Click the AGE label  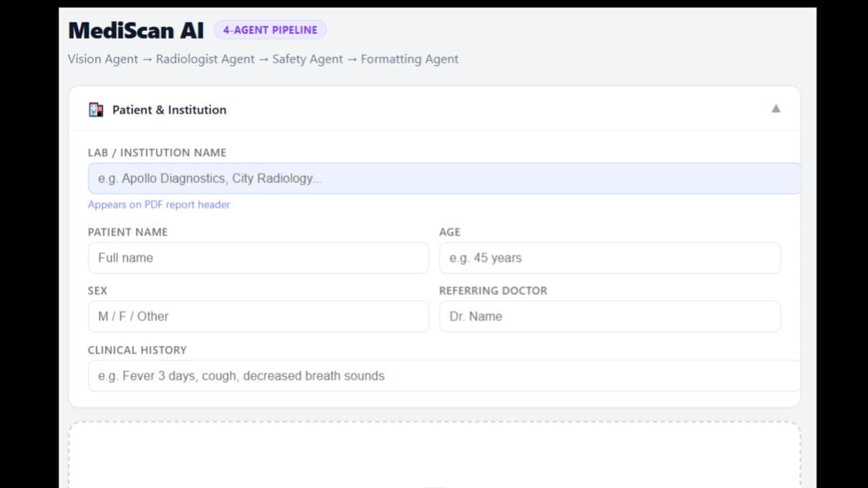coord(449,232)
